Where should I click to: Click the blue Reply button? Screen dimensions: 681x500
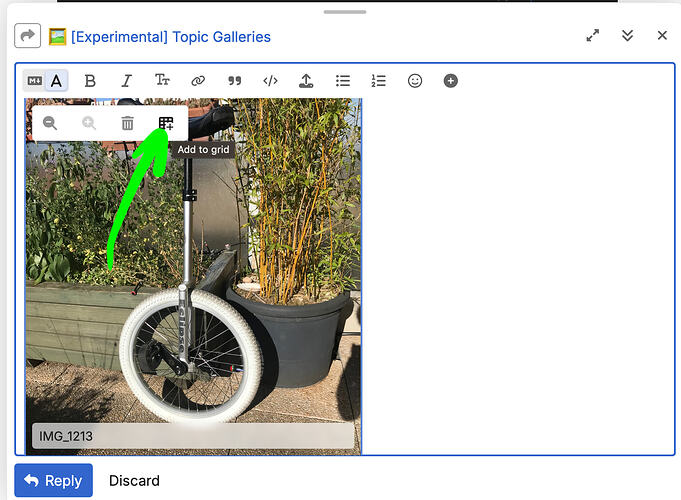tap(53, 480)
